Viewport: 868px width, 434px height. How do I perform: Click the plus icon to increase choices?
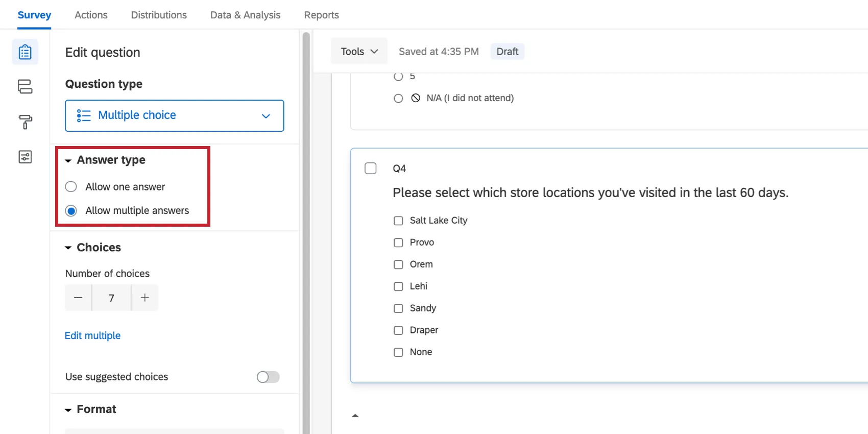point(145,298)
